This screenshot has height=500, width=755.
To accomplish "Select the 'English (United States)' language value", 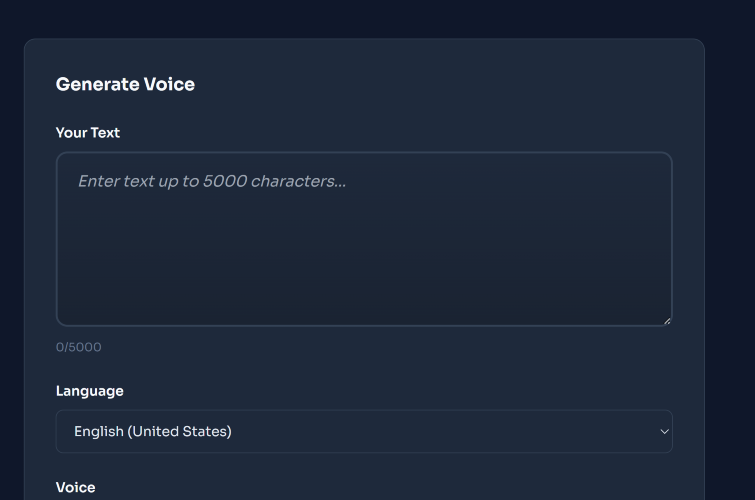I will tap(153, 431).
